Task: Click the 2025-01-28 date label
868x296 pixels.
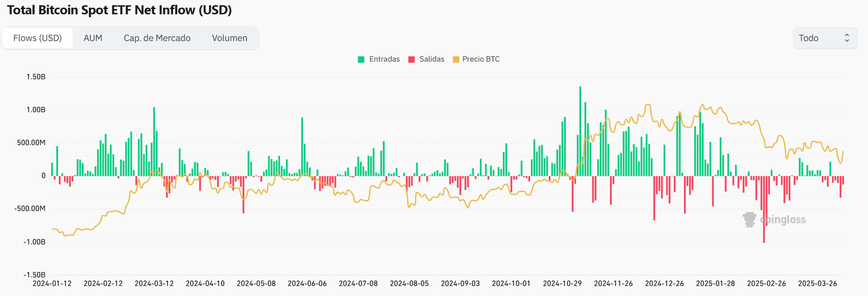Action: pyautogui.click(x=716, y=284)
